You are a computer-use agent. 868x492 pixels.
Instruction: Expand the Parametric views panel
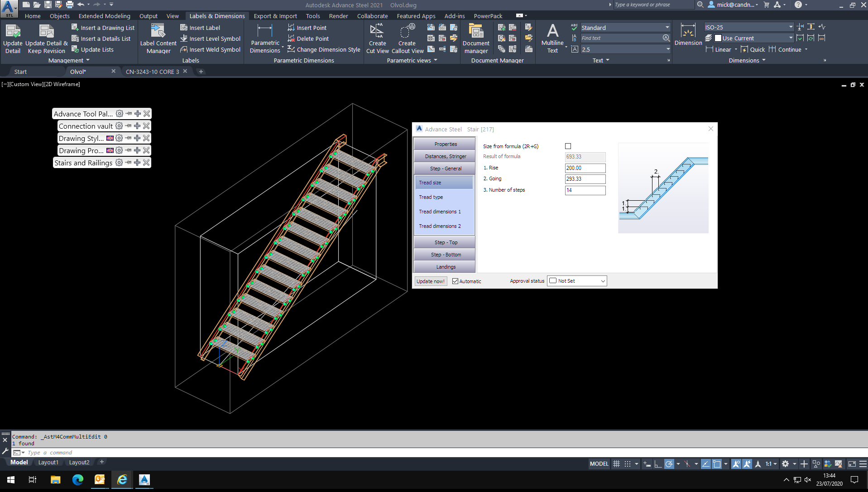412,60
